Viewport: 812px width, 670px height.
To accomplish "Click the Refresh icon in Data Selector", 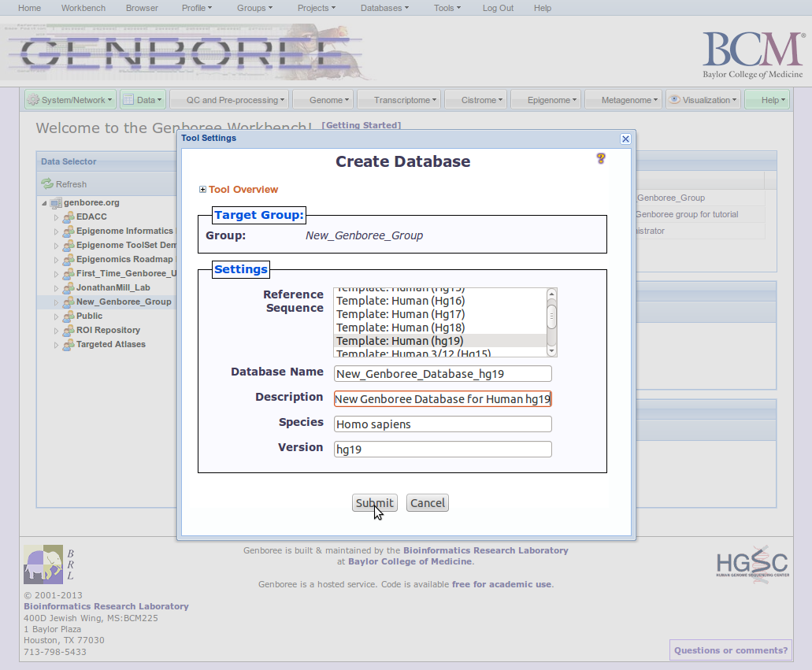I will coord(47,184).
